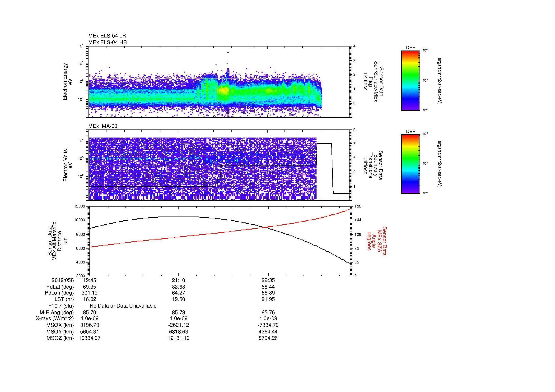Click the PdLat value 83.68

coord(179,287)
